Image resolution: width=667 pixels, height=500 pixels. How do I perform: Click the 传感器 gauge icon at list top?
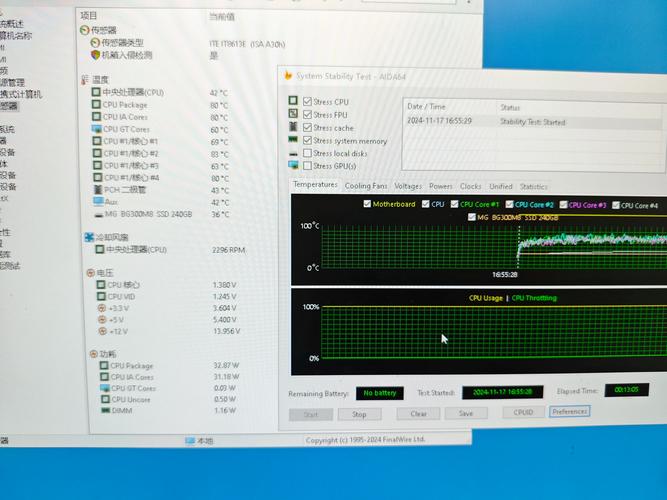[x=83, y=30]
